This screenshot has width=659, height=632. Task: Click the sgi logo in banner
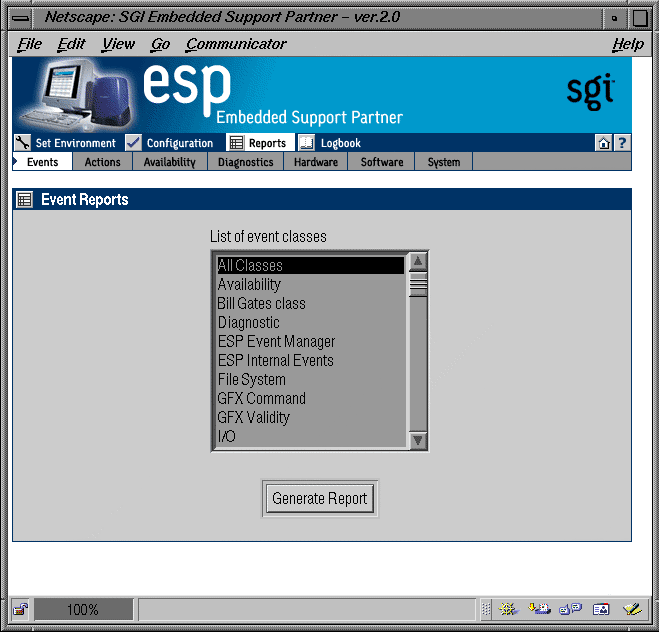(x=590, y=92)
